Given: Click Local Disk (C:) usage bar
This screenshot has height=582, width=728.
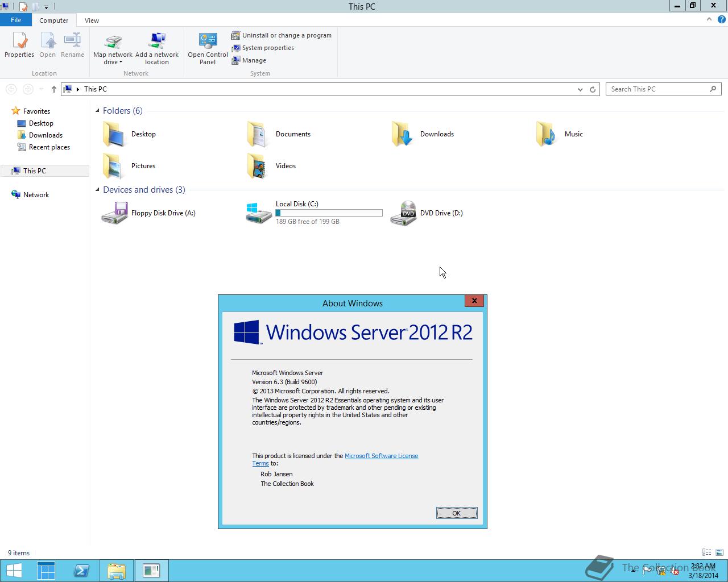Looking at the screenshot, I should (329, 213).
